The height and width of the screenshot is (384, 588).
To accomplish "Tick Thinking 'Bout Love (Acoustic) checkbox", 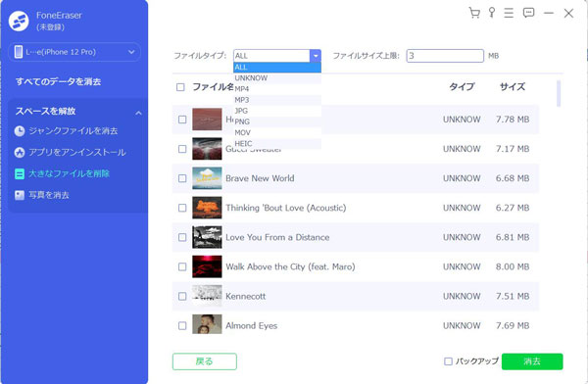I will (182, 208).
